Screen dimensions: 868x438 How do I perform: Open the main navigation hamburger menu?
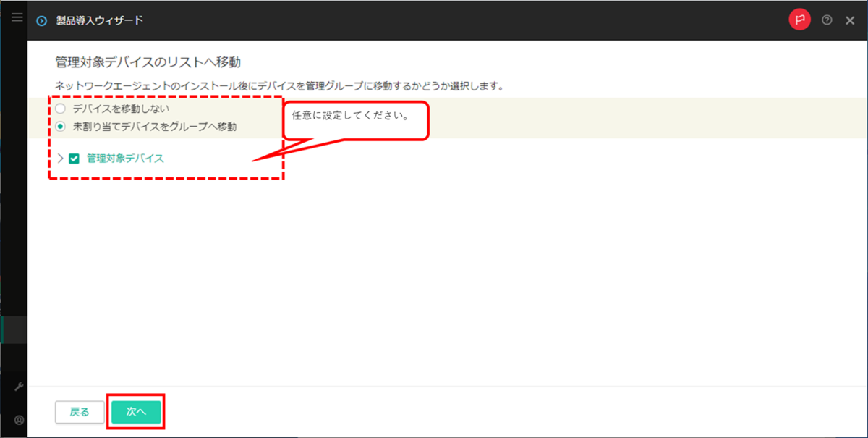(x=16, y=17)
